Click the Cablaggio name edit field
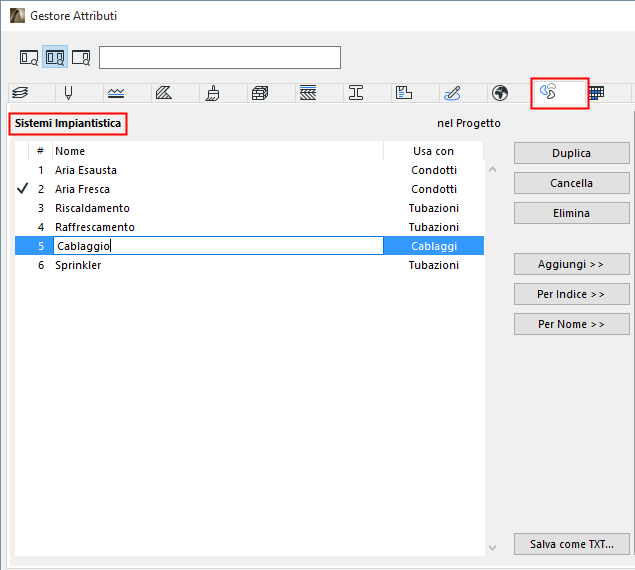The height and width of the screenshot is (570, 635). point(218,246)
